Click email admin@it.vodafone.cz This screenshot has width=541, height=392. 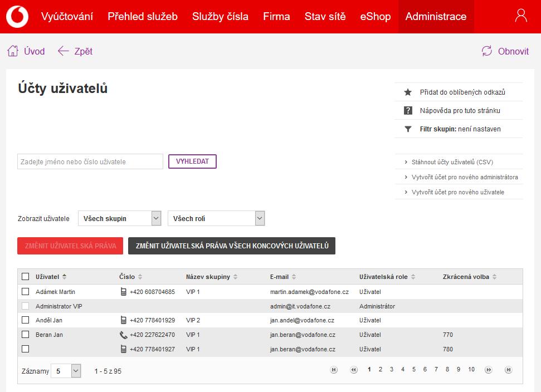click(x=300, y=306)
